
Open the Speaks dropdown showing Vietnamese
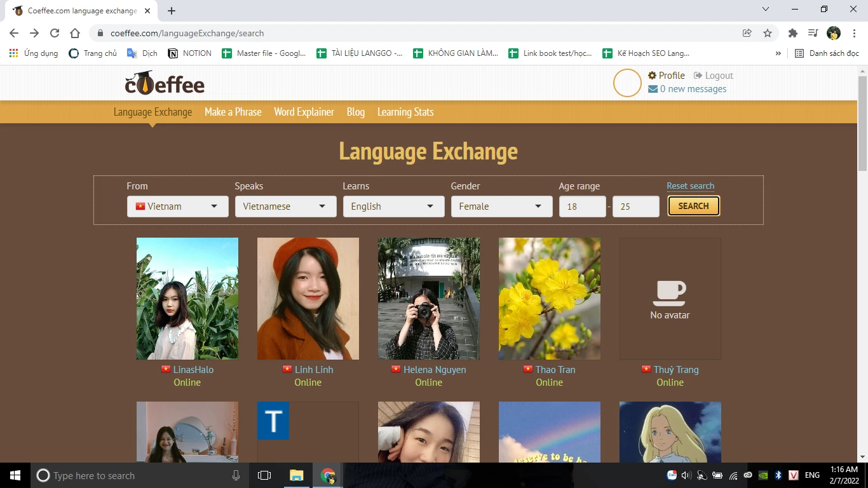point(286,207)
